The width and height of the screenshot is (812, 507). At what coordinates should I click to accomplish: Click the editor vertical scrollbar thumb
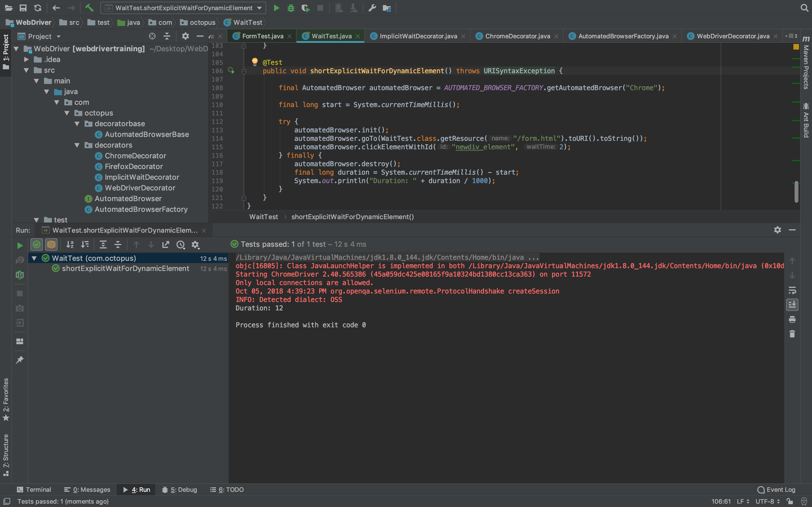tap(796, 192)
